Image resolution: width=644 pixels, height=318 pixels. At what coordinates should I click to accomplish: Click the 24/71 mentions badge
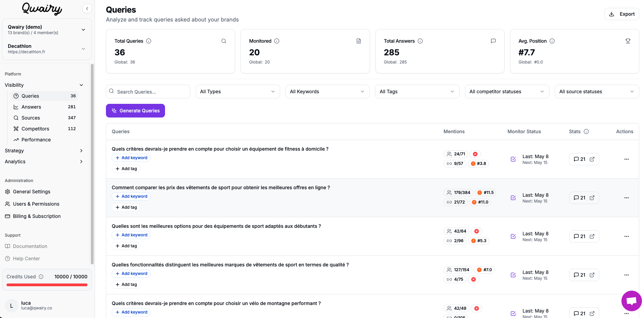tap(456, 154)
